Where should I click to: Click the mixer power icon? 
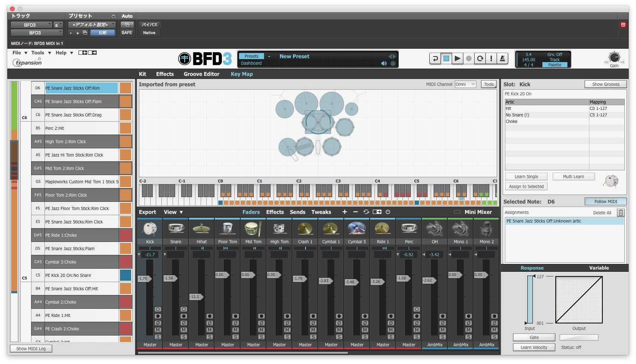coord(388,212)
